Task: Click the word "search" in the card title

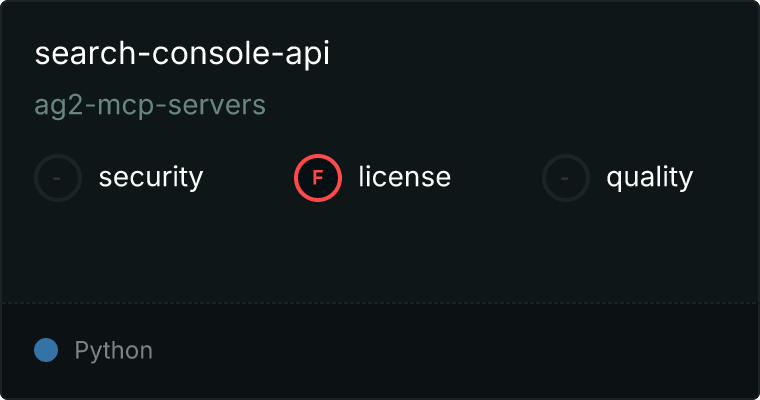Action: coord(78,54)
